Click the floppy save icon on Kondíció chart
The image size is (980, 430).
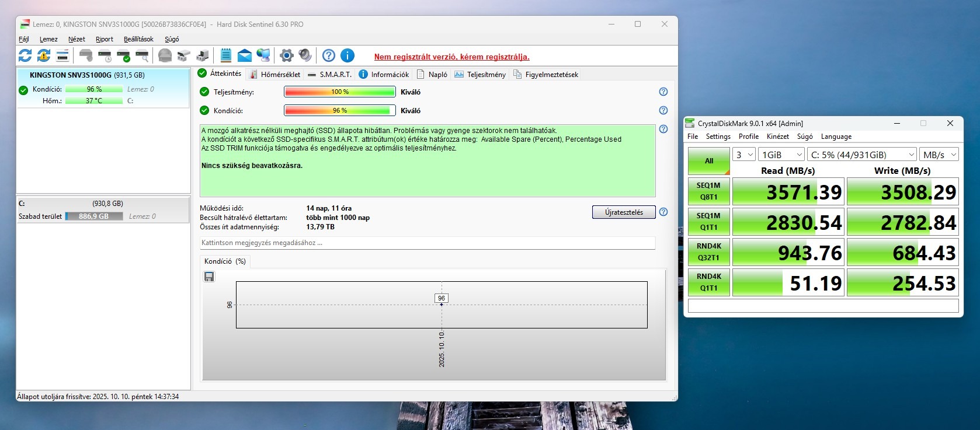coord(209,277)
